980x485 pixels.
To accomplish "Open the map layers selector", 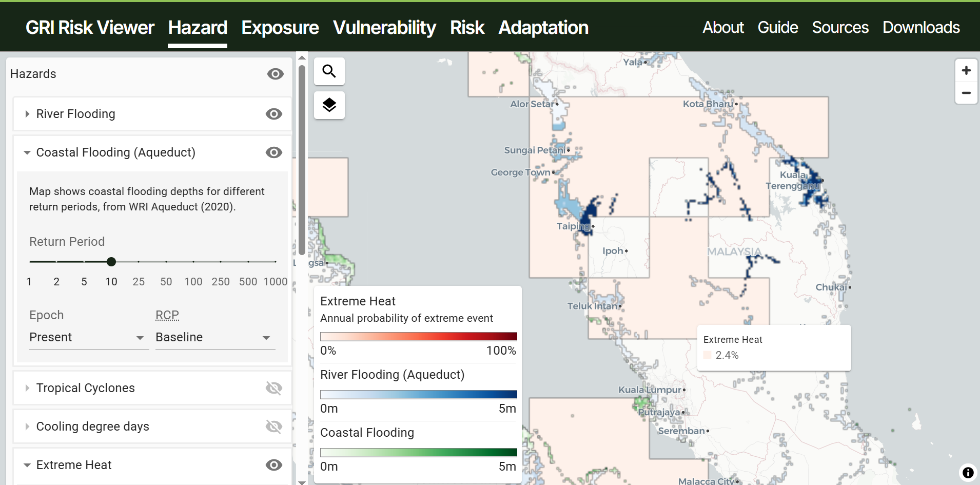I will click(329, 105).
